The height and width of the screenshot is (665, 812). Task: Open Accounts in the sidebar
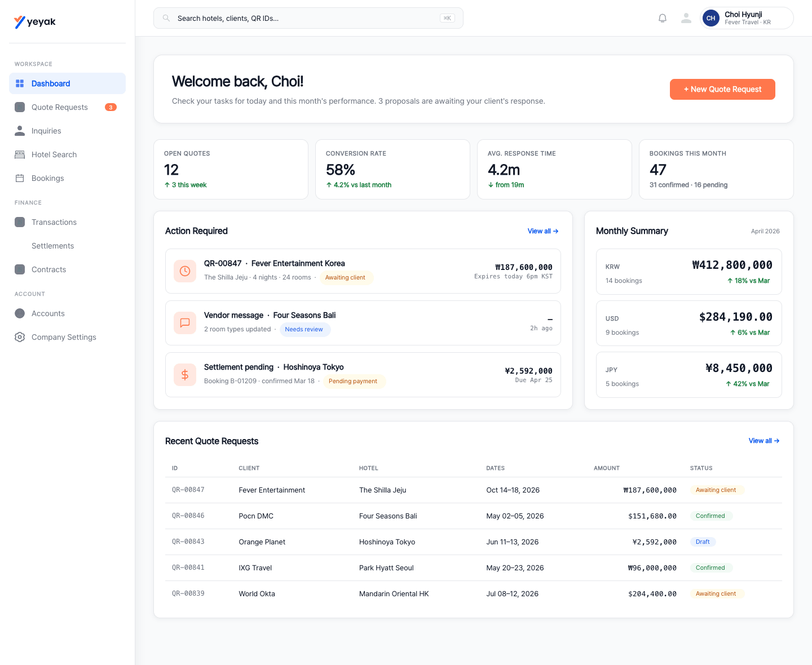pos(67,313)
